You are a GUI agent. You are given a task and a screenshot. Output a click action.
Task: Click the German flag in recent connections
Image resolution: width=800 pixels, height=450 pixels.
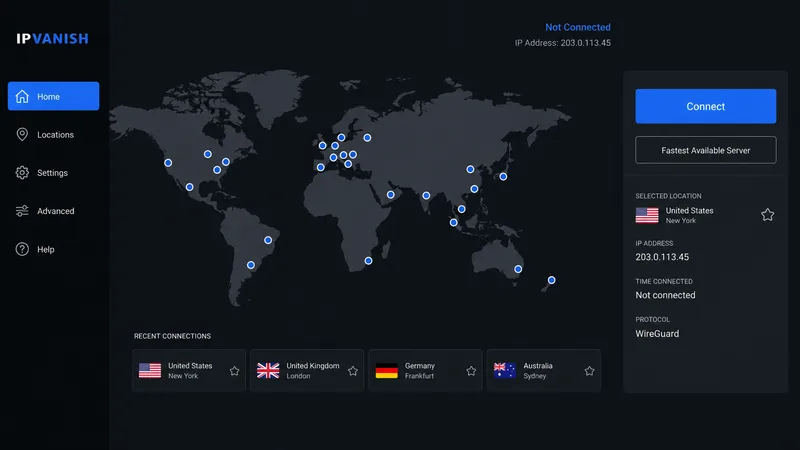[386, 370]
